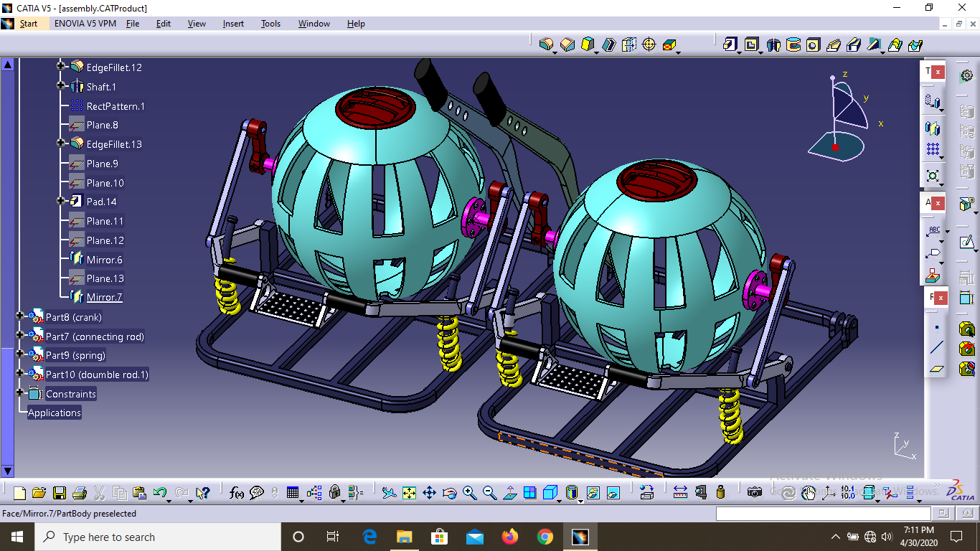Select RectPattern.1 in the tree

116,106
